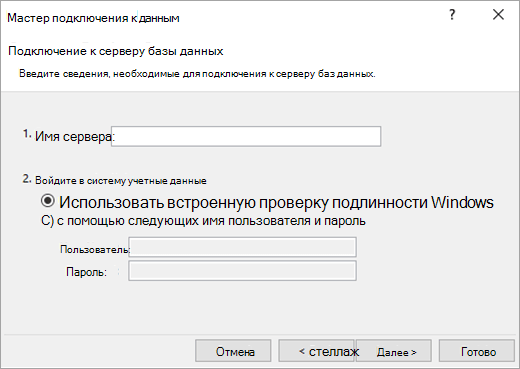This screenshot has height=369, width=520.
Task: Click the Пароль text field
Action: tap(242, 271)
